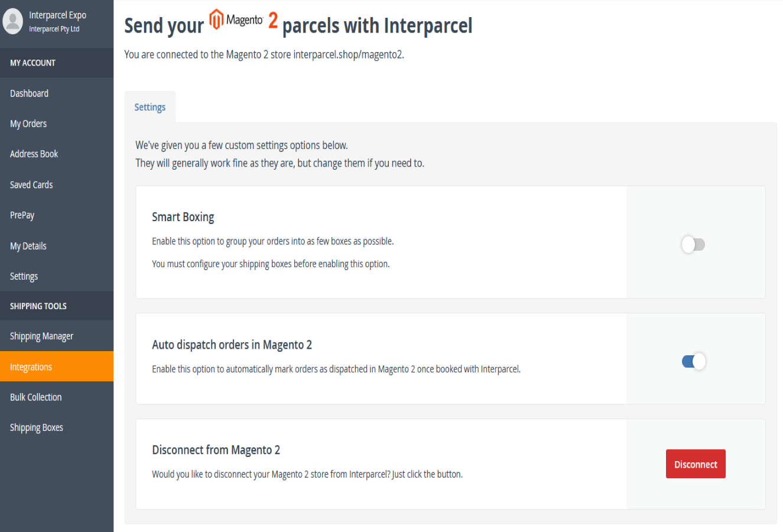Open the PrePay menu item

pos(22,215)
